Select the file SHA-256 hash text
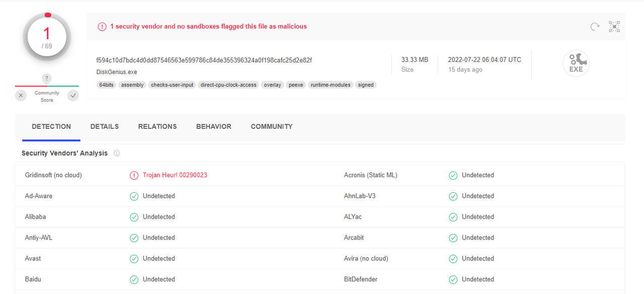 [204, 60]
